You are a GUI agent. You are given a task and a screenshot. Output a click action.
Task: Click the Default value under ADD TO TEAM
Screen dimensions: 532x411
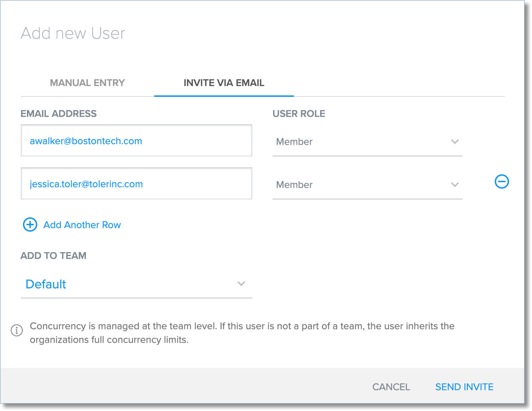(46, 284)
